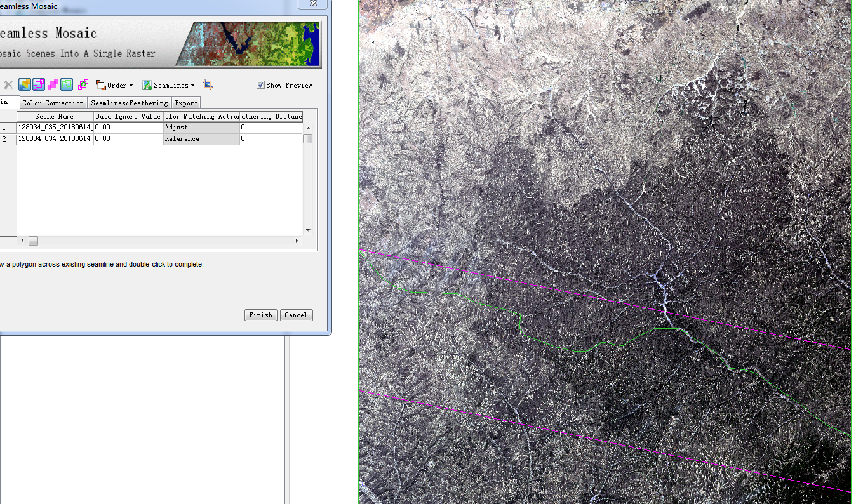
Task: Select scene 128034_035_20180614 name cell
Action: [55, 128]
